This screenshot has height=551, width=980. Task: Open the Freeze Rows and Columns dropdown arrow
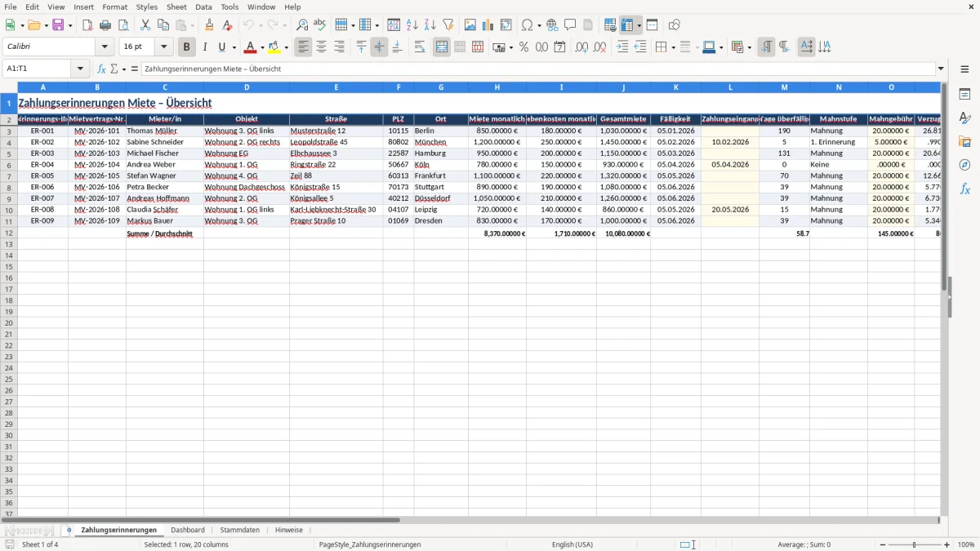(x=639, y=26)
